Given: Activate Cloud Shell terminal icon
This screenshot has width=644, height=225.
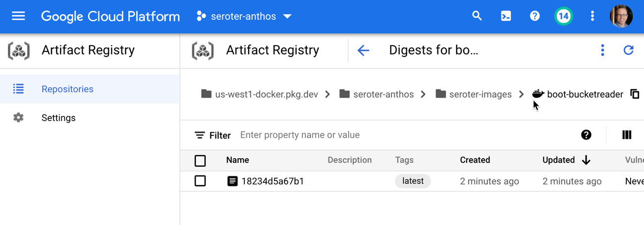Looking at the screenshot, I should coord(506,16).
